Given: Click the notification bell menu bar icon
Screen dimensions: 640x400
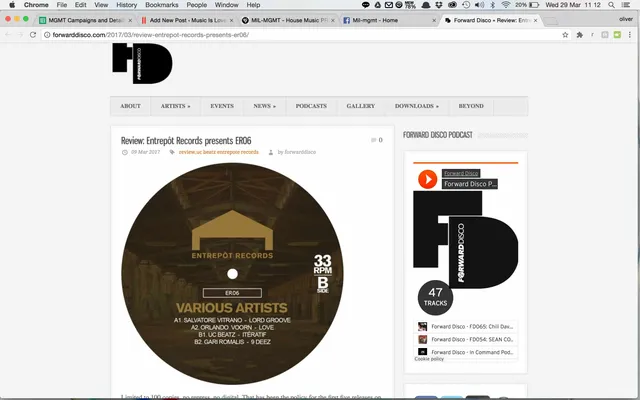Looking at the screenshot, I should tap(426, 5).
